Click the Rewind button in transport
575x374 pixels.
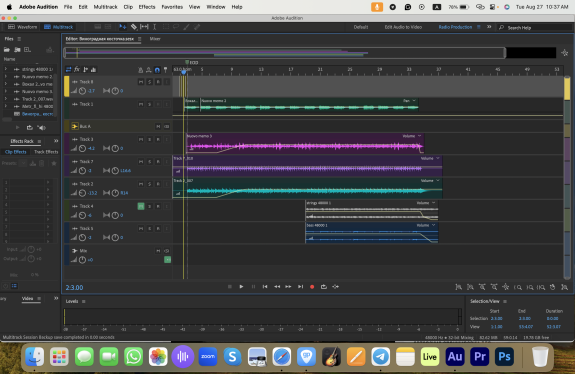pyautogui.click(x=277, y=287)
